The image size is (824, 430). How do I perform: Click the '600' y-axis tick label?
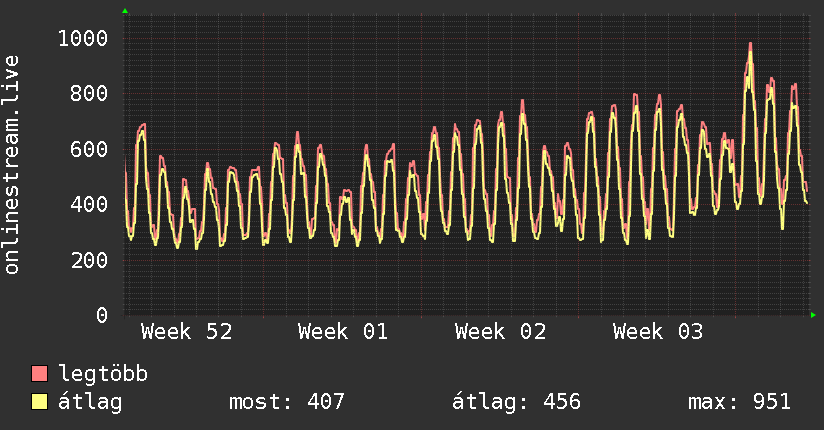89,149
